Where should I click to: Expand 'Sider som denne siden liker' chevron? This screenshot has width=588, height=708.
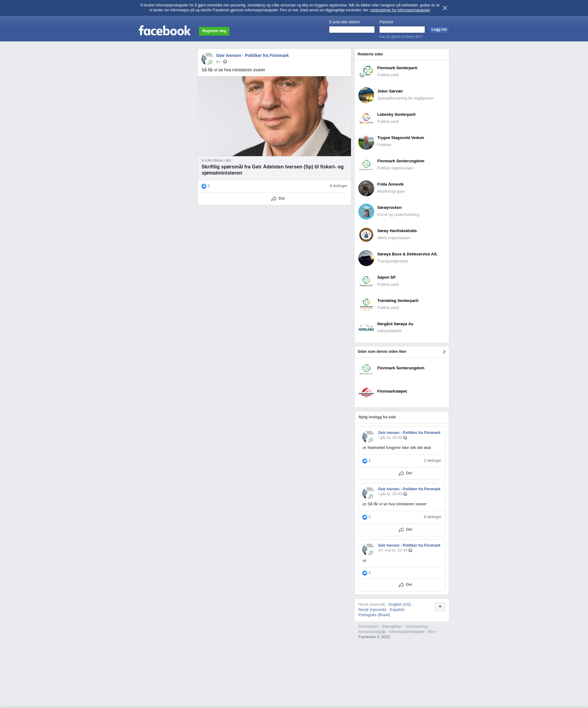click(444, 352)
